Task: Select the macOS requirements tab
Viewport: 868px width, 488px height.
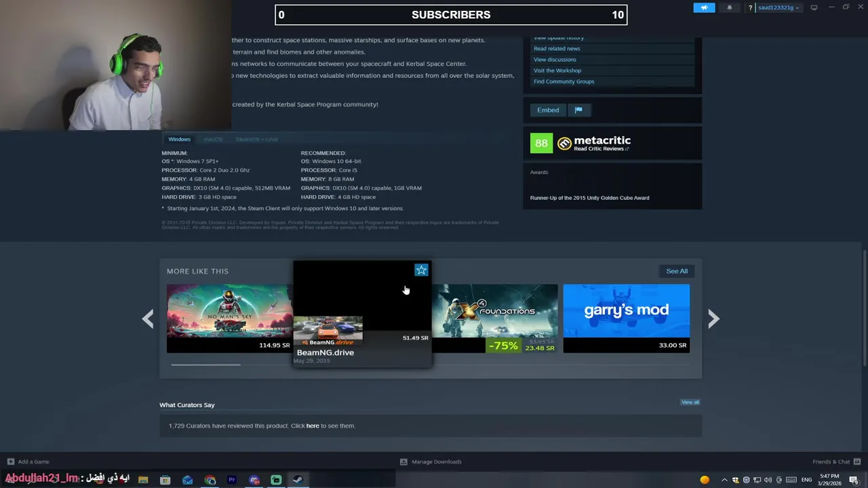Action: click(213, 139)
